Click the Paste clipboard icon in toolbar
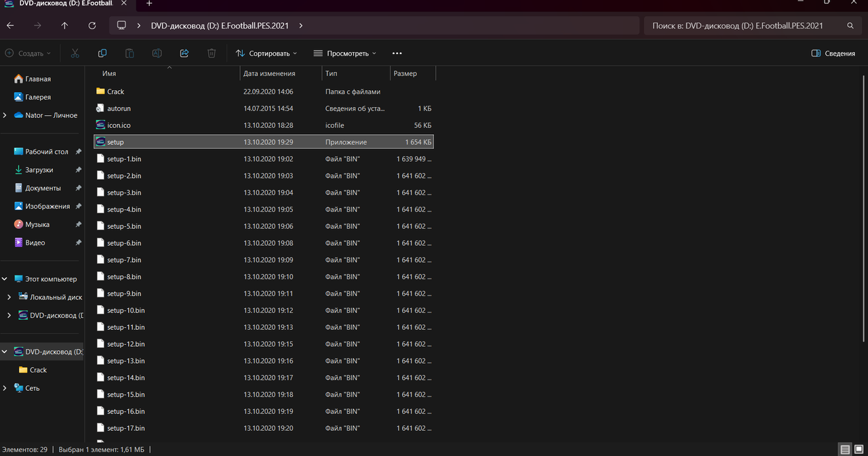Screen dimensions: 868x456 130,53
